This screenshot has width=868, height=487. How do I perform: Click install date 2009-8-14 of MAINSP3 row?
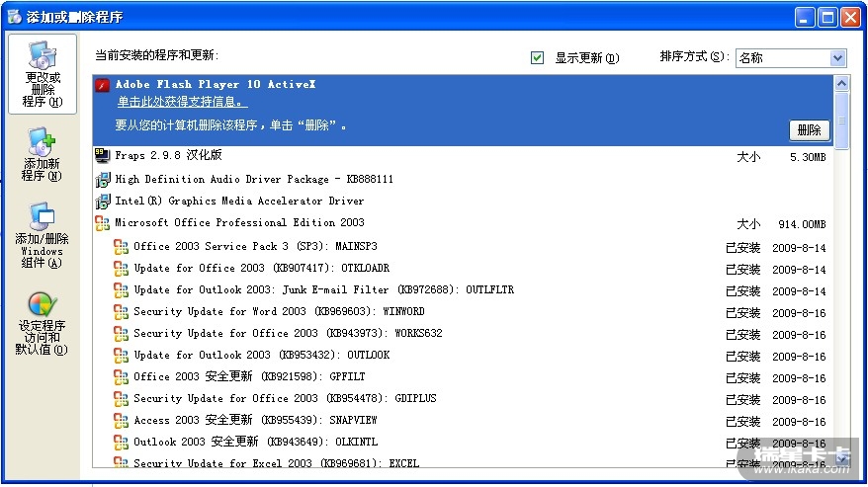click(799, 249)
